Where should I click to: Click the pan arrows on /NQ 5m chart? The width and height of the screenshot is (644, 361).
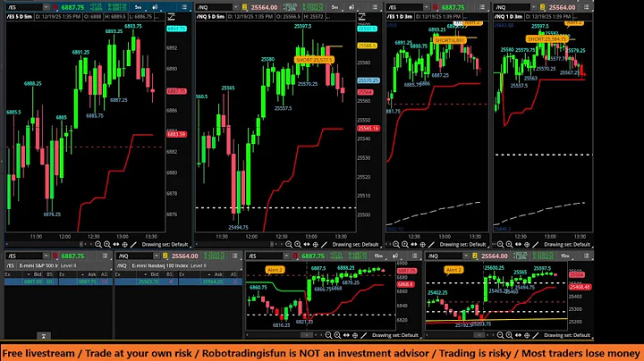pos(307,244)
